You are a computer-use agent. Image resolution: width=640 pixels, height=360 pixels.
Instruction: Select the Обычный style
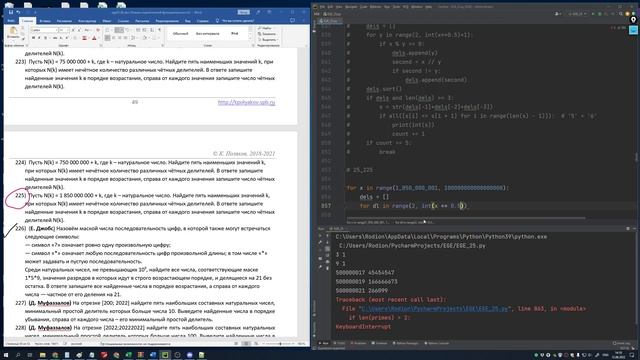coord(180,34)
